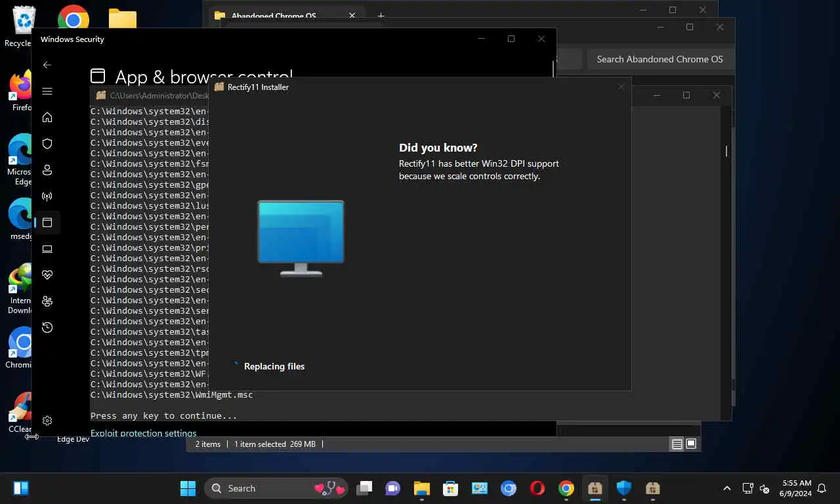The image size is (840, 504).
Task: Open Device performance & health heart icon
Action: [47, 275]
